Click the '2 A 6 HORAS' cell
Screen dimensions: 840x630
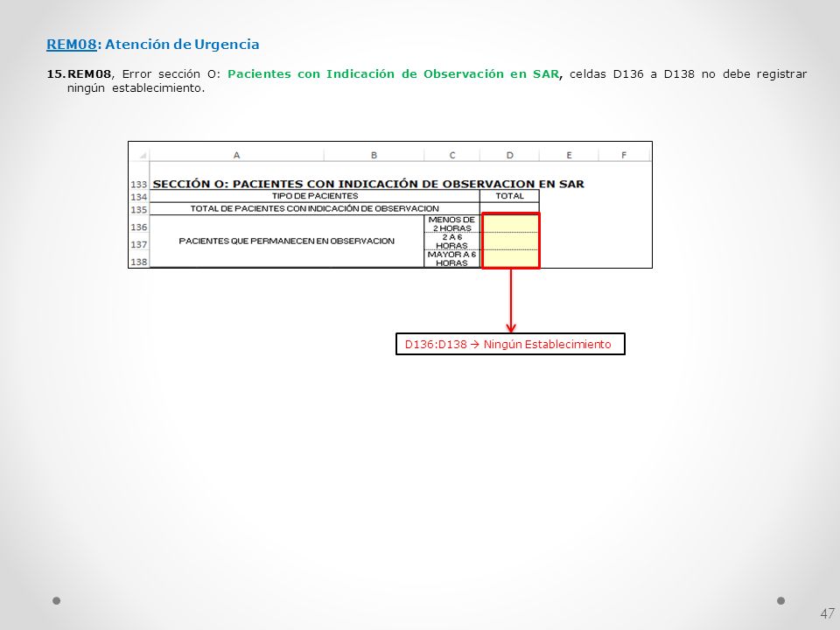tap(451, 241)
